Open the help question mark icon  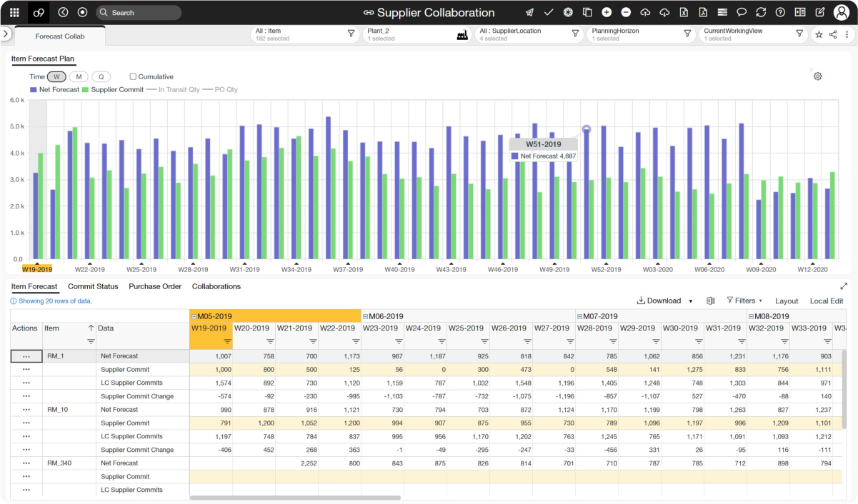click(x=780, y=12)
